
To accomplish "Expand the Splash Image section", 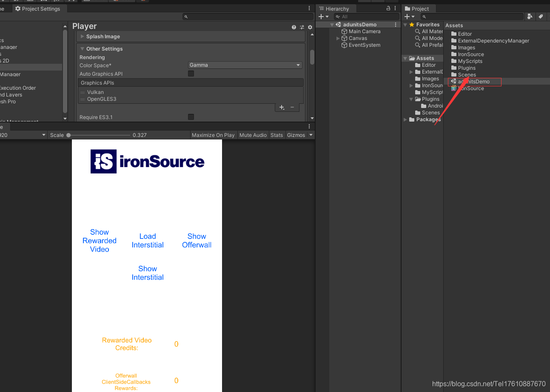I will click(x=83, y=37).
